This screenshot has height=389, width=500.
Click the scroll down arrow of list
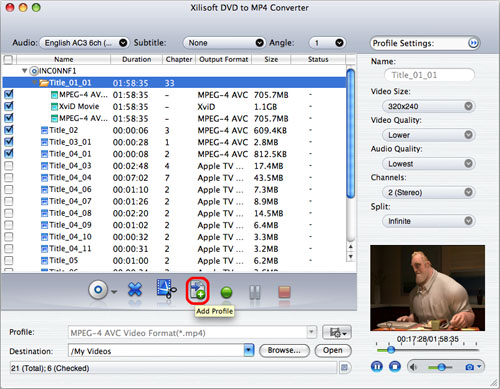click(350, 257)
